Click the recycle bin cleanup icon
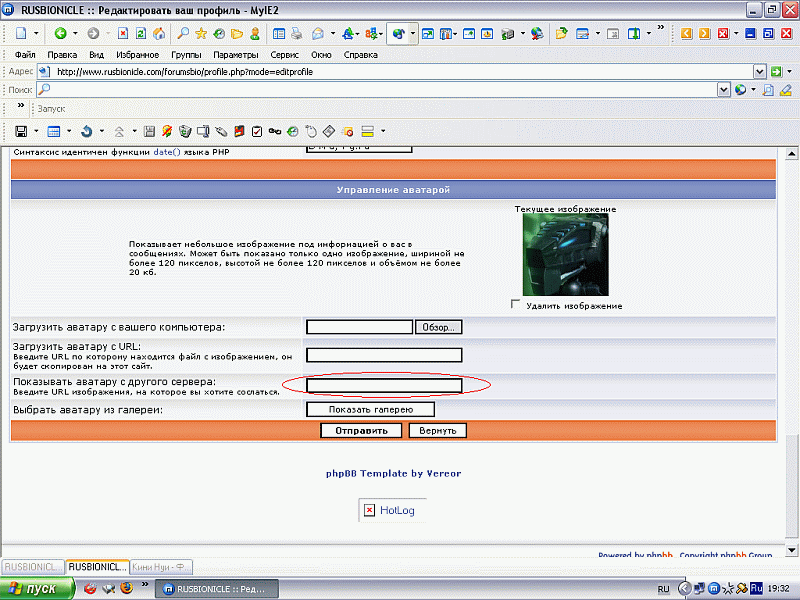800x600 pixels. [x=185, y=132]
